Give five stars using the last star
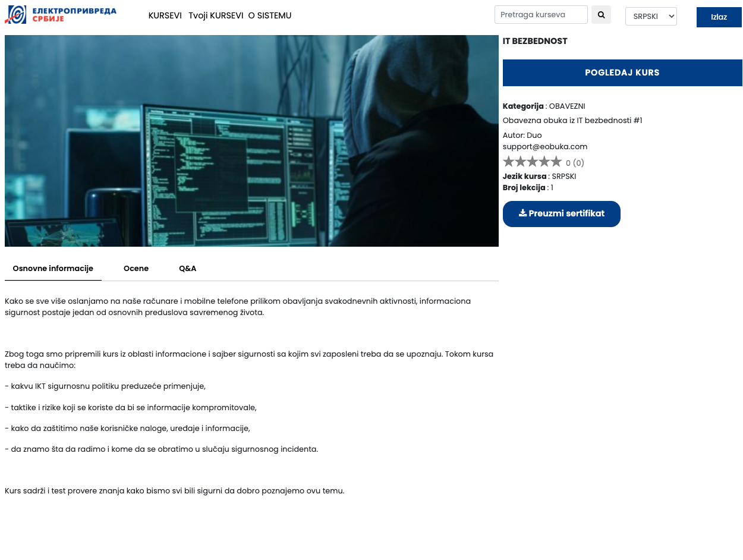This screenshot has height=560, width=743. pyautogui.click(x=556, y=162)
